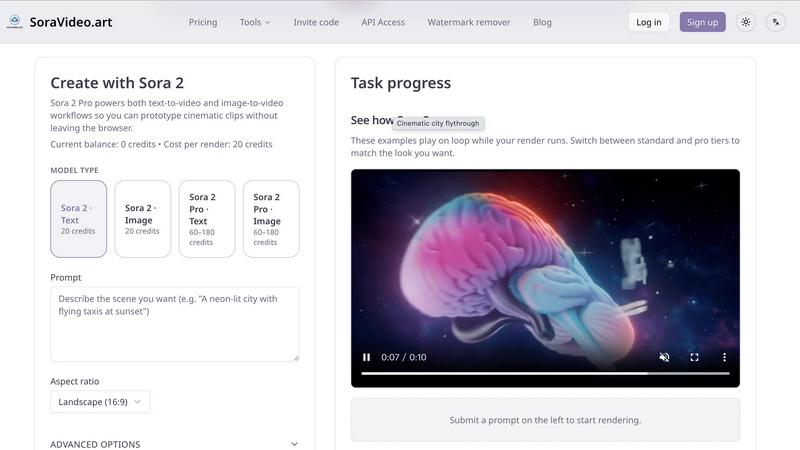The width and height of the screenshot is (800, 450).
Task: Click the SoraVideo.art site name
Action: [71, 22]
